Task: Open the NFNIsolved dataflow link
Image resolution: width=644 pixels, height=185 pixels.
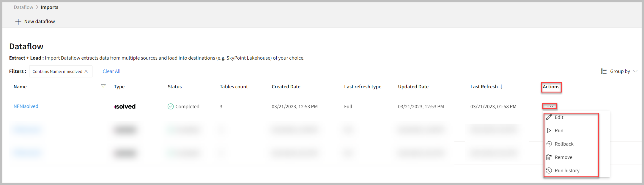Action: coord(26,106)
